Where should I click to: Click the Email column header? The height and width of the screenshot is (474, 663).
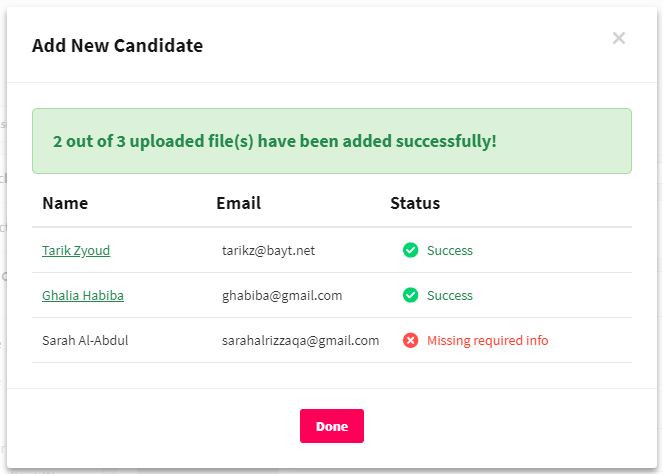(x=238, y=203)
